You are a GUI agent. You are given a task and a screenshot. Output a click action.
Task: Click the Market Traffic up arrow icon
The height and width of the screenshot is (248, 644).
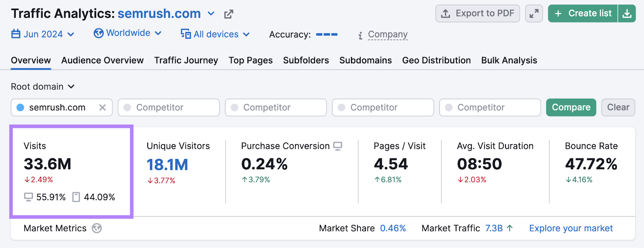pos(510,228)
